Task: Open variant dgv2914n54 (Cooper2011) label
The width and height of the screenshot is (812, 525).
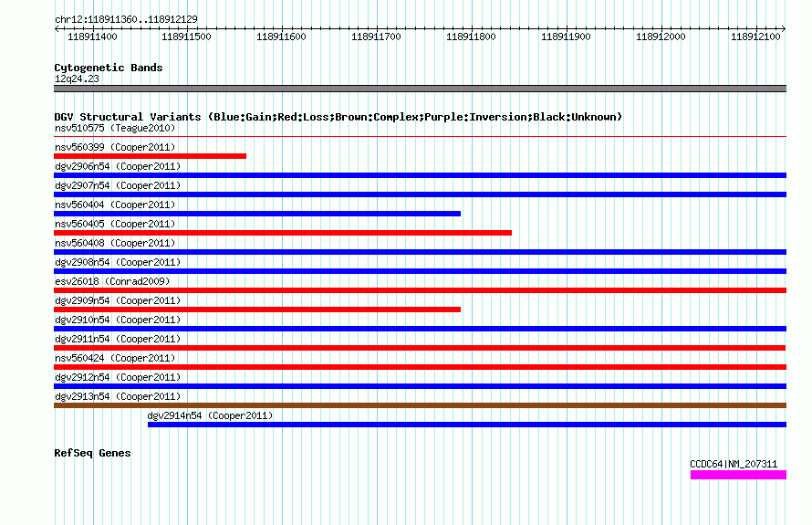Action: click(210, 415)
